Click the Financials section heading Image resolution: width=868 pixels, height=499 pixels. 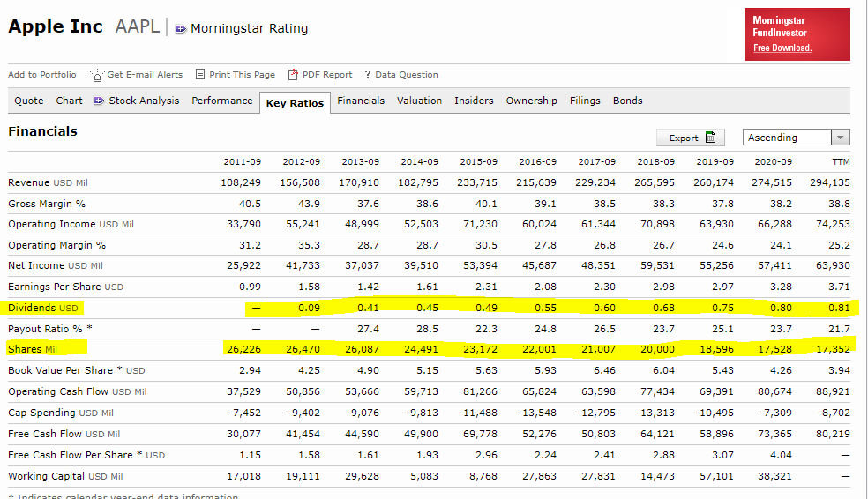point(42,131)
